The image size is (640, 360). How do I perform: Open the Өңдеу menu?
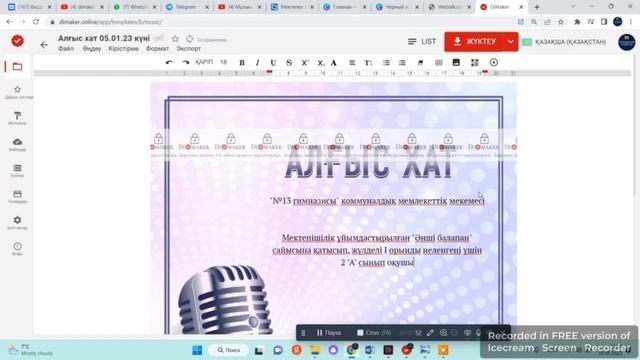coord(91,49)
